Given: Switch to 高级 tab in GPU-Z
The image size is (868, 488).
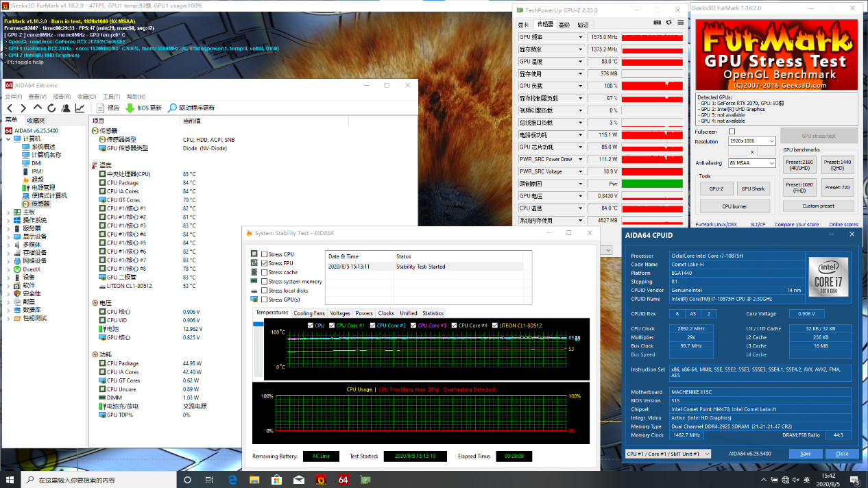Looking at the screenshot, I should click(564, 24).
